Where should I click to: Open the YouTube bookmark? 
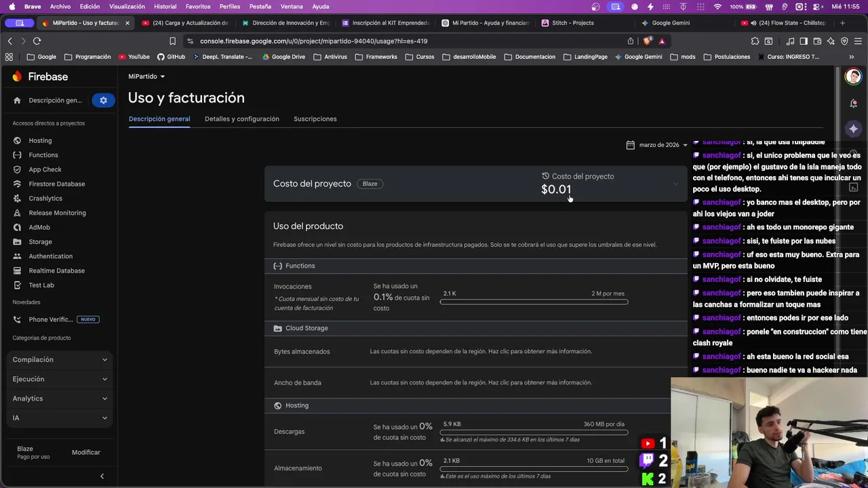(x=134, y=57)
